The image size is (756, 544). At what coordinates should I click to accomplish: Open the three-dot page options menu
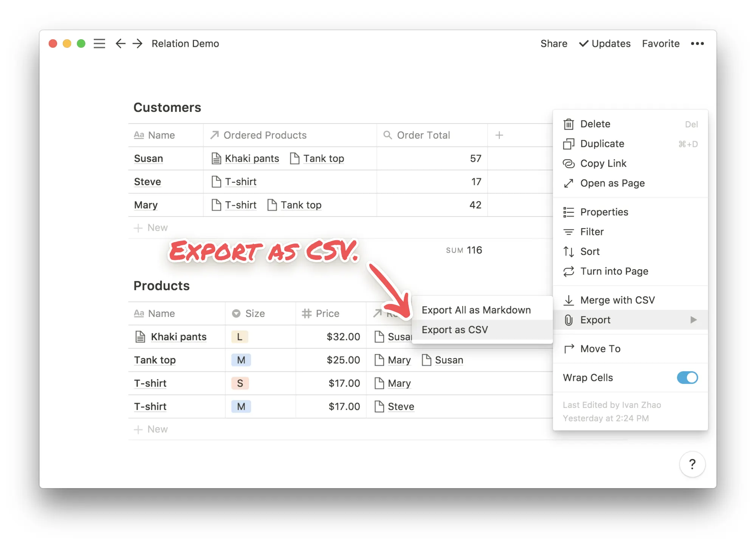tap(697, 44)
